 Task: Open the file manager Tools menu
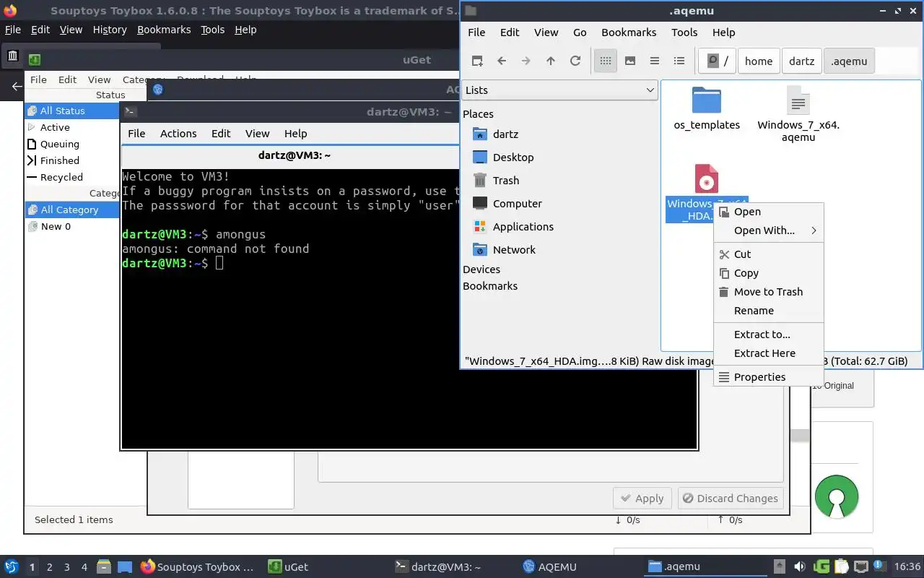[x=684, y=33]
